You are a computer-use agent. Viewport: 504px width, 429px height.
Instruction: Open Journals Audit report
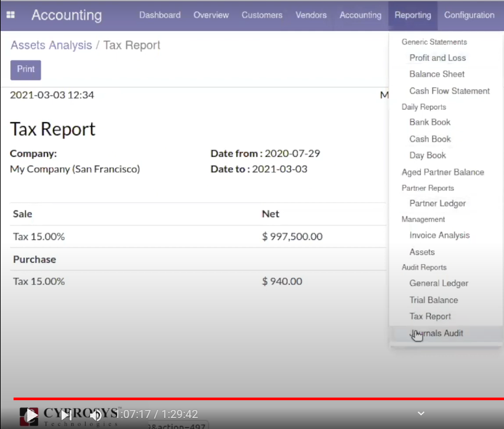point(436,334)
